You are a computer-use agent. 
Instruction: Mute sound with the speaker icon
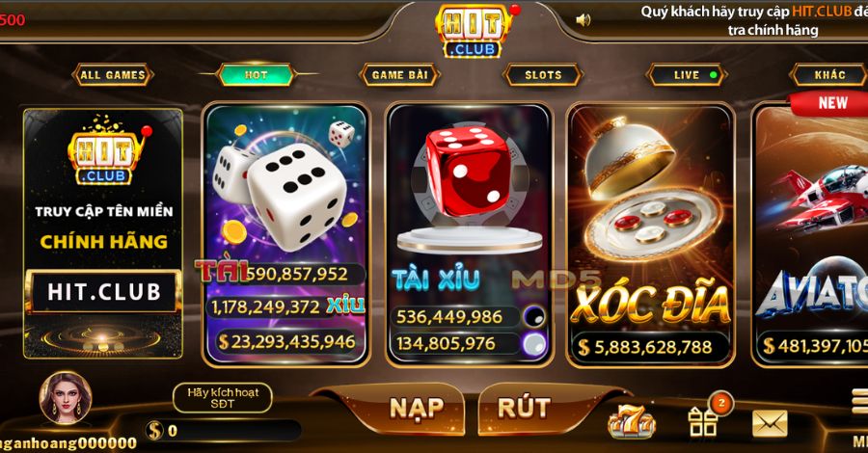point(583,20)
